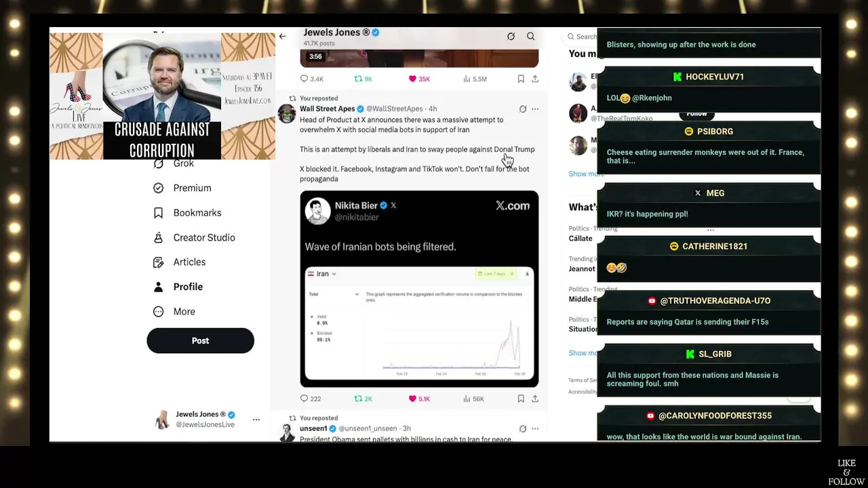Open Grok explain icon on Wall Street Apes post
This screenshot has width=868, height=488.
pyautogui.click(x=523, y=108)
